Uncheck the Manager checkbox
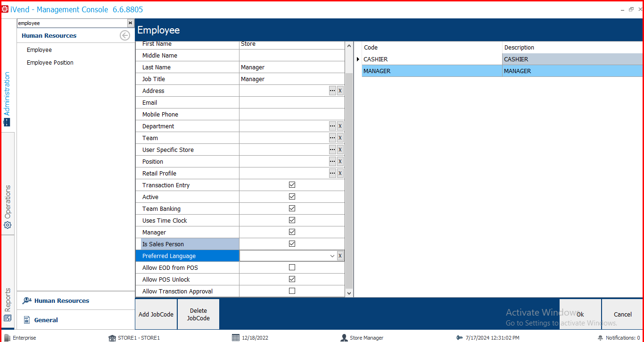 292,232
